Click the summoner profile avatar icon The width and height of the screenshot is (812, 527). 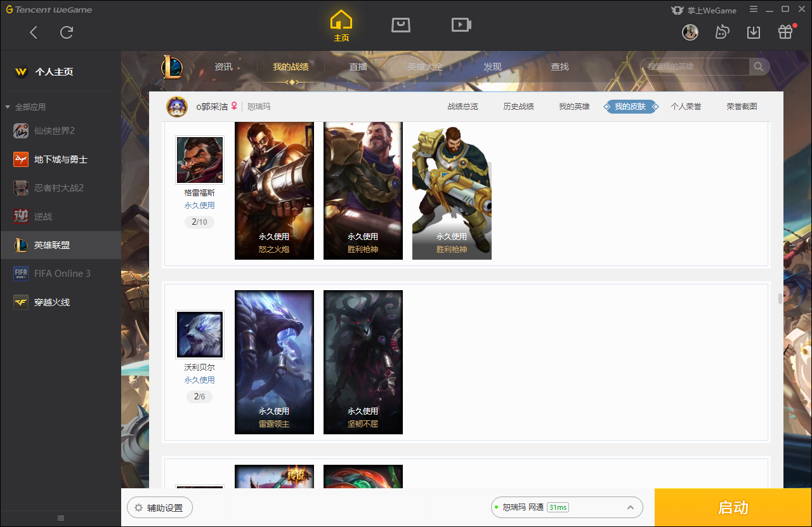(177, 107)
